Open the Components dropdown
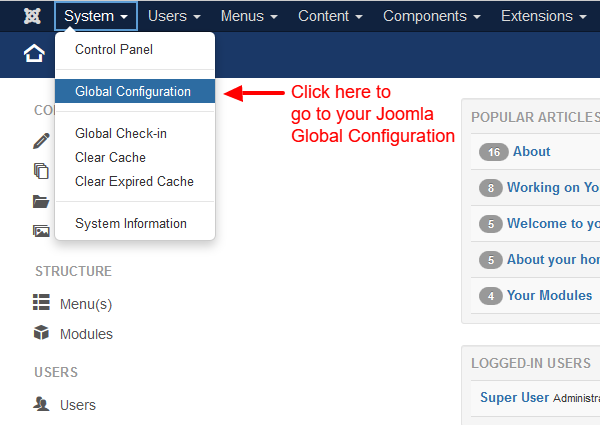 point(432,16)
